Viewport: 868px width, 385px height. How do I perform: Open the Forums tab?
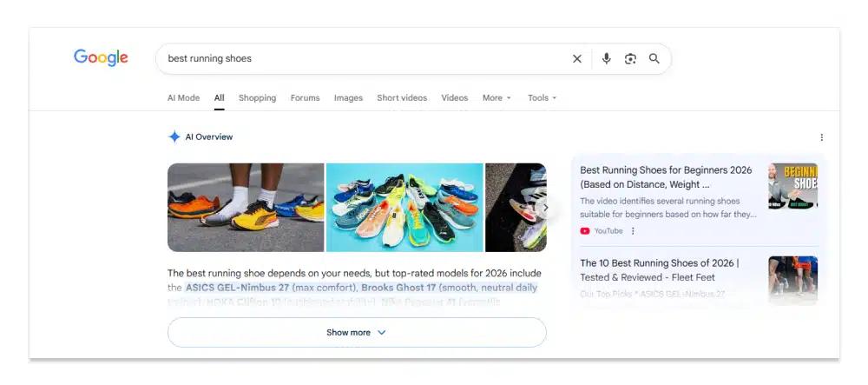click(x=305, y=98)
